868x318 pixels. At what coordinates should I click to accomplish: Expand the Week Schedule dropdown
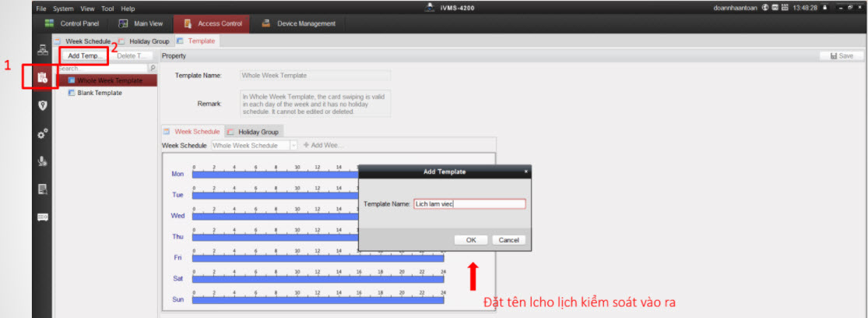pos(293,145)
